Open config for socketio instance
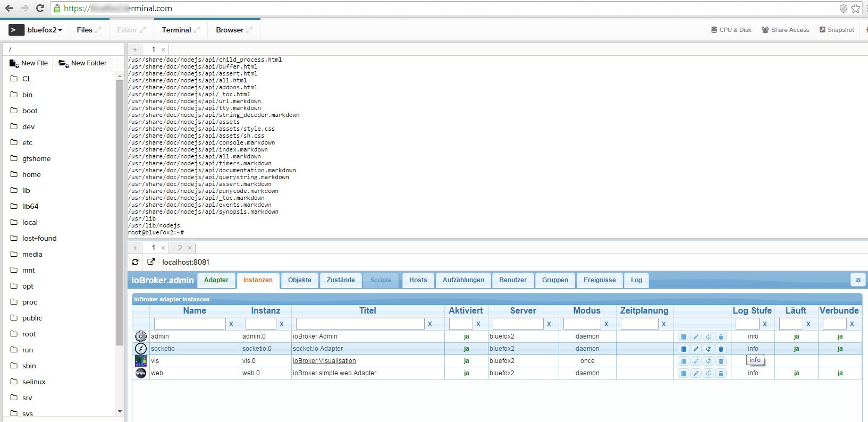 point(684,349)
